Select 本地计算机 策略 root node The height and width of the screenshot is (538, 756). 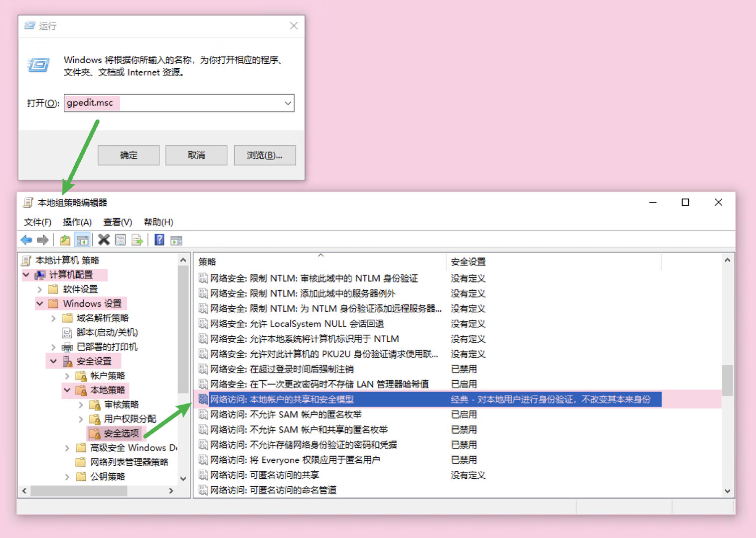click(67, 260)
